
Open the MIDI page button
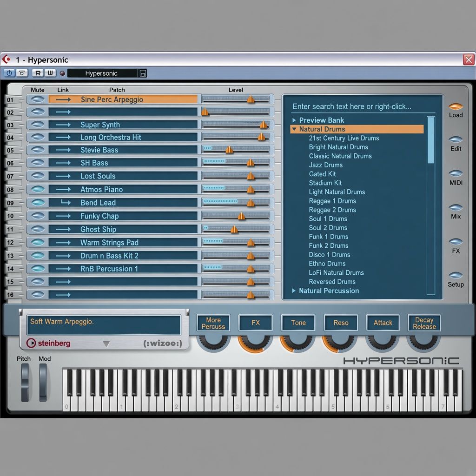tap(456, 173)
